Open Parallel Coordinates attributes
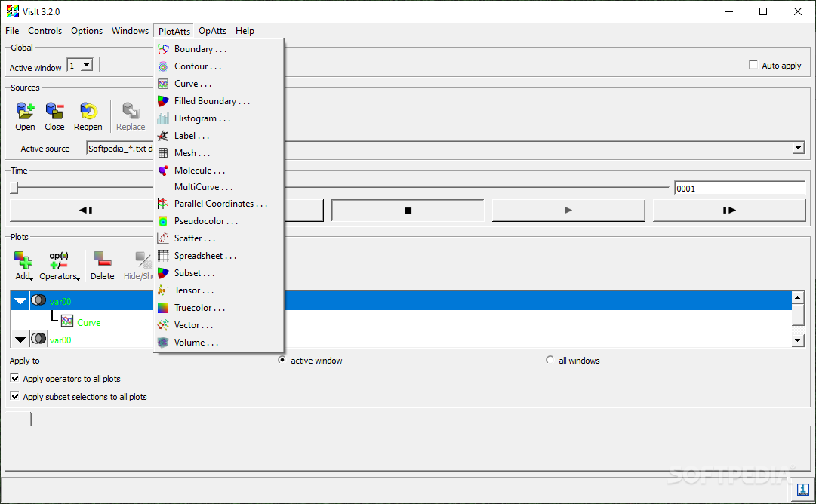The width and height of the screenshot is (816, 504). (x=219, y=204)
